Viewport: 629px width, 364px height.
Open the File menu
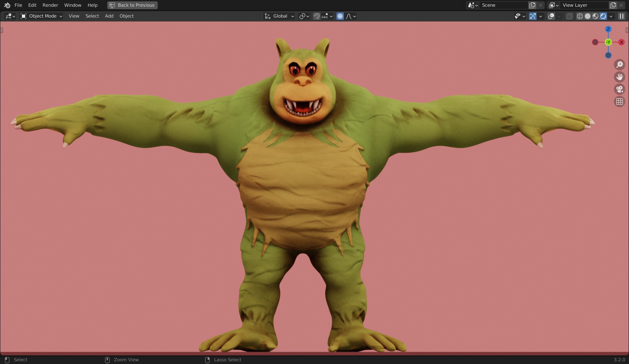[18, 5]
